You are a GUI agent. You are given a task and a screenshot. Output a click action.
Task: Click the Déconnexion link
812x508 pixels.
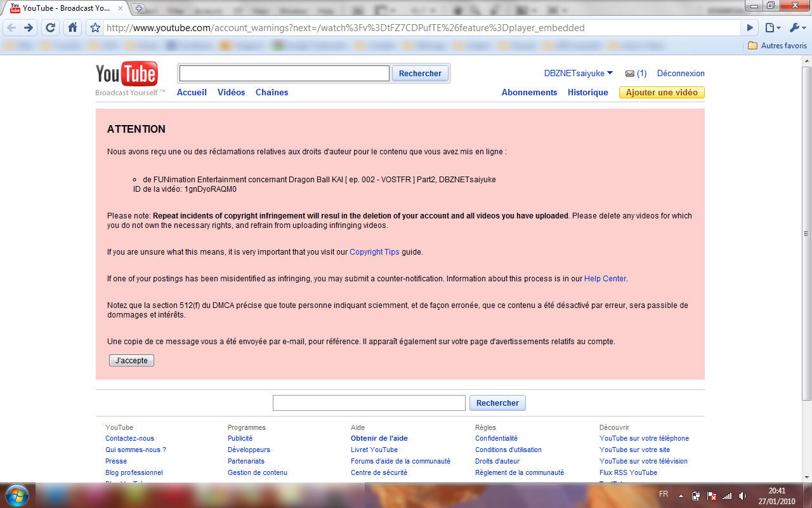(x=681, y=73)
